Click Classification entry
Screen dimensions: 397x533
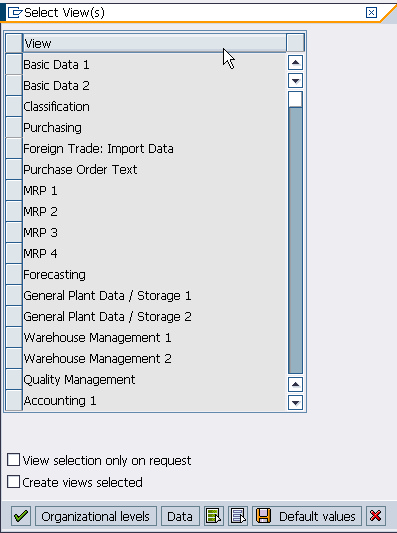[56, 106]
